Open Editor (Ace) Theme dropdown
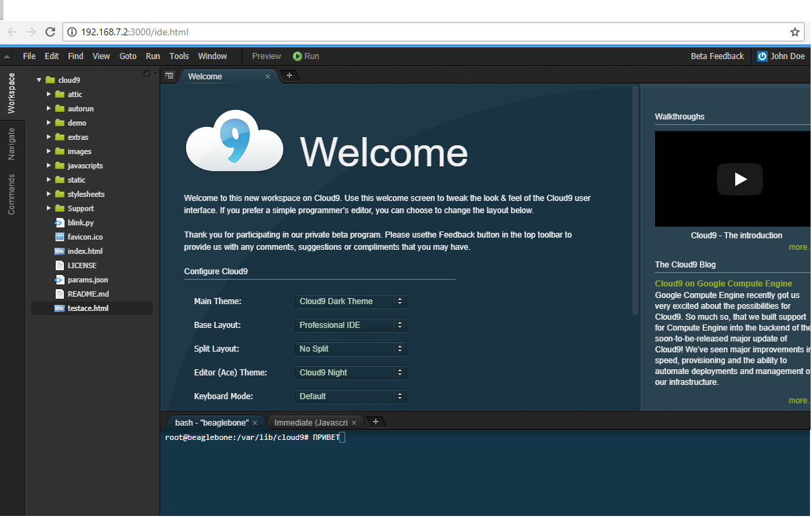 pos(351,373)
